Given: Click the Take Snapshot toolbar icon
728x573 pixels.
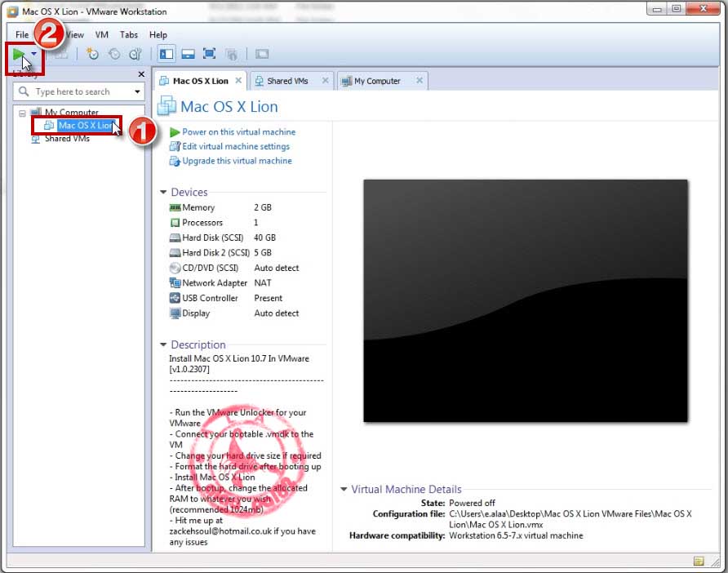Looking at the screenshot, I should (x=92, y=54).
